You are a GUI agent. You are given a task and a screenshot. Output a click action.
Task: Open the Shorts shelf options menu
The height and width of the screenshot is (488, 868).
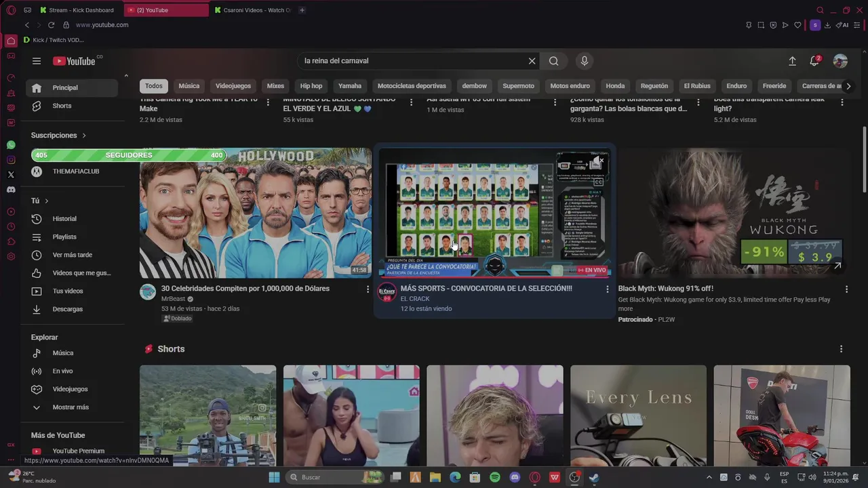841,349
